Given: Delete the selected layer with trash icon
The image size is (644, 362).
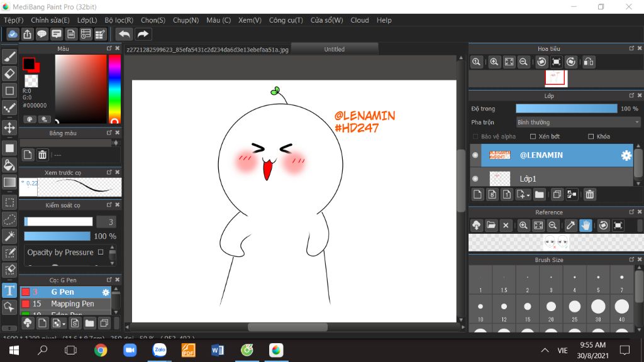Looking at the screenshot, I should point(590,195).
